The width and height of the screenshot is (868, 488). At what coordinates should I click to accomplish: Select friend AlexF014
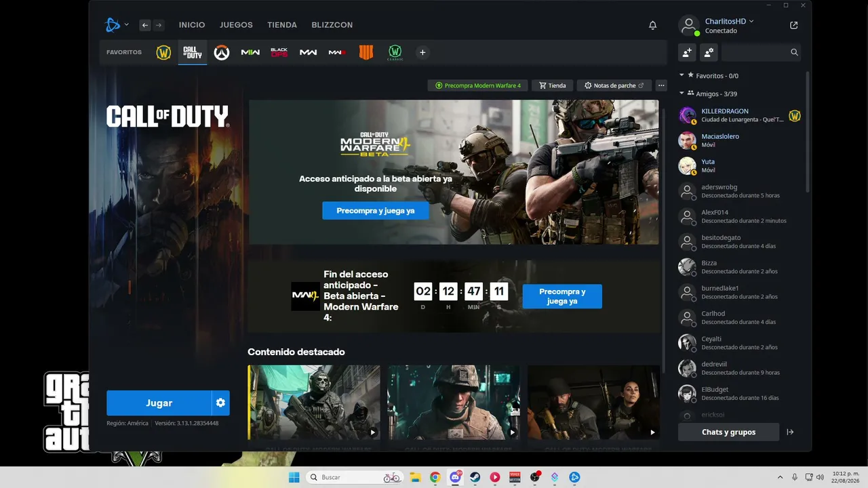click(741, 216)
